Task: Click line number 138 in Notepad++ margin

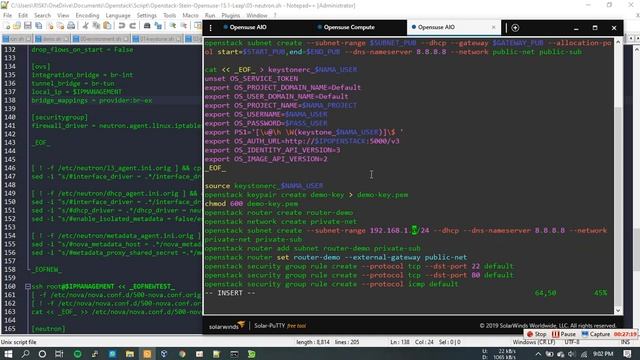Action: (9, 100)
